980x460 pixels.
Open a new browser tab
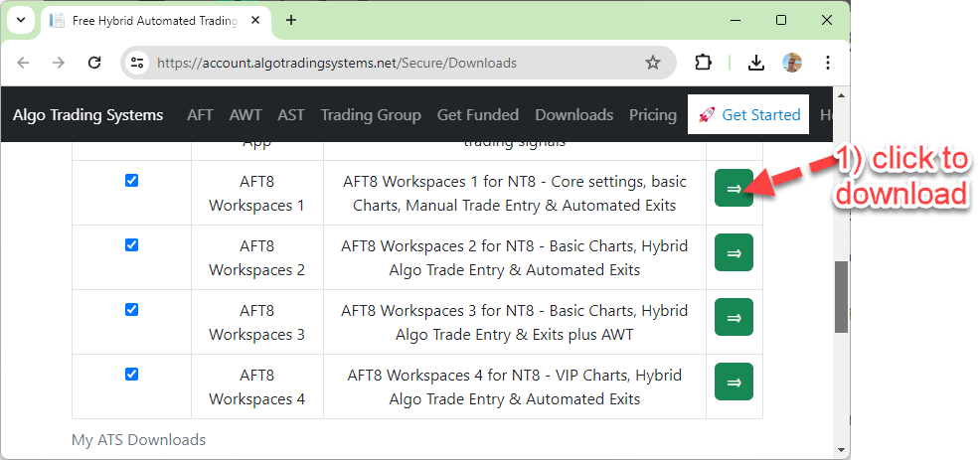point(290,20)
